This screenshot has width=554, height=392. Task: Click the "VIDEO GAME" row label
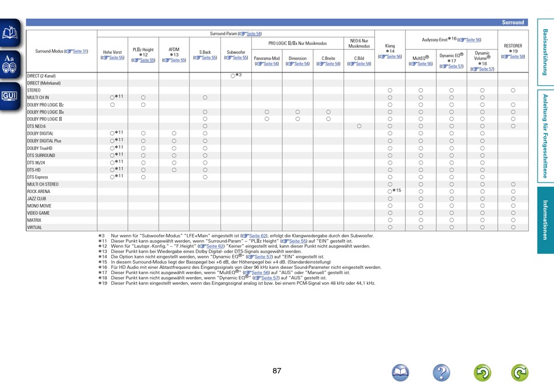click(38, 213)
